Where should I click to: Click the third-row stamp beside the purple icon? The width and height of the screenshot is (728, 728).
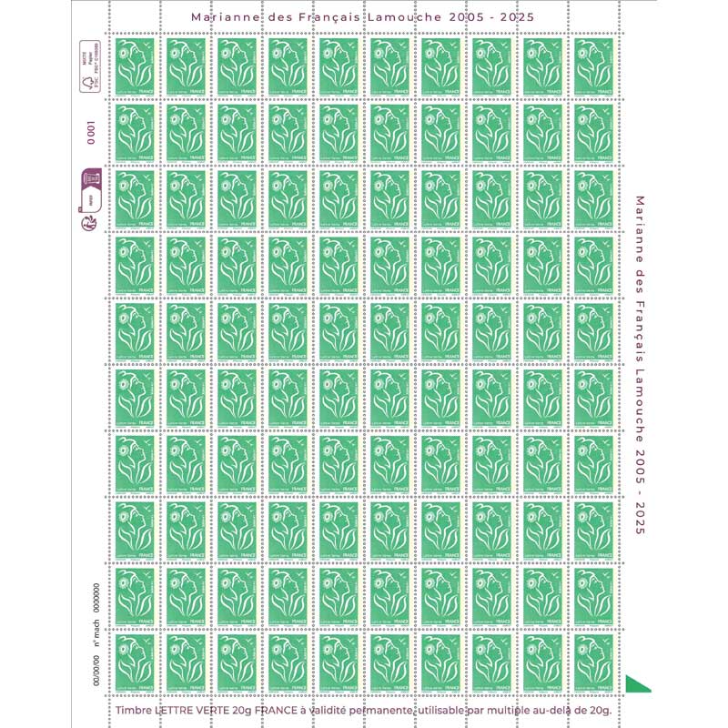point(135,198)
